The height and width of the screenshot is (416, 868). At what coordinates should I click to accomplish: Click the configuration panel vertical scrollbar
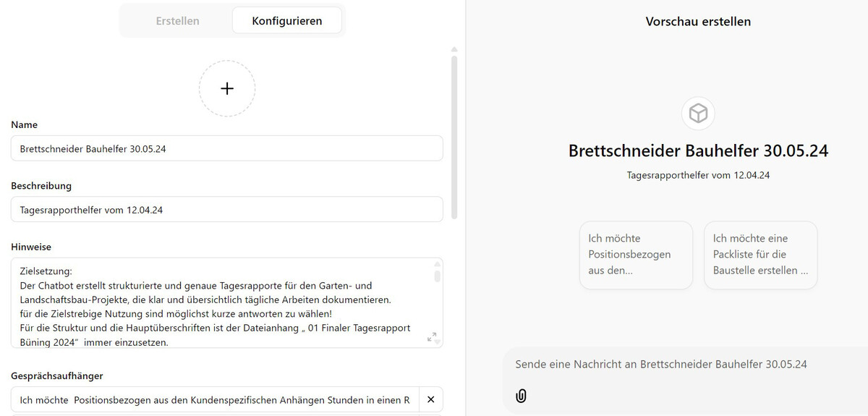(454, 137)
